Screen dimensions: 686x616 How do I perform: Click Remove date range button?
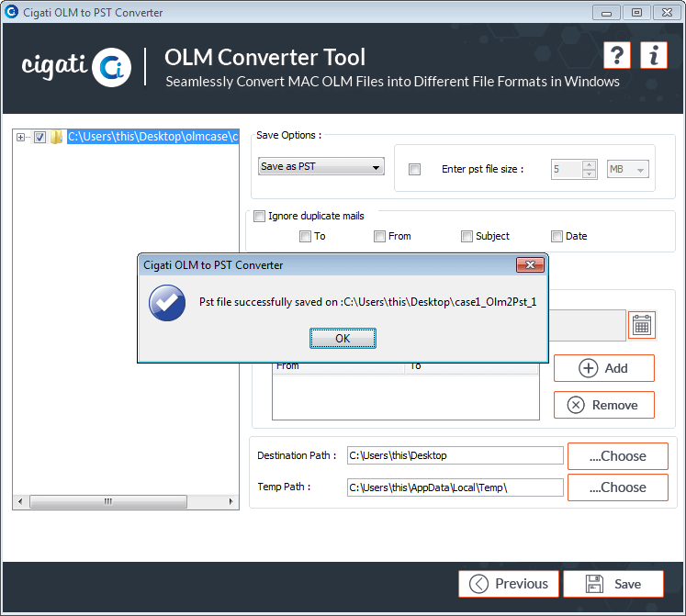click(x=604, y=405)
